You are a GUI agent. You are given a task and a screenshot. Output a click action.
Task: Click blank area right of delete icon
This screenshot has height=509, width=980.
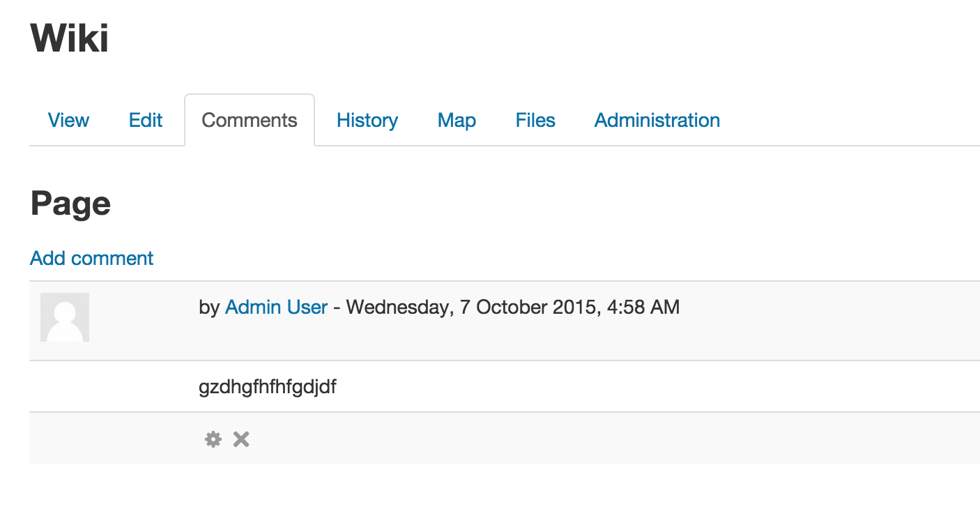point(613,439)
